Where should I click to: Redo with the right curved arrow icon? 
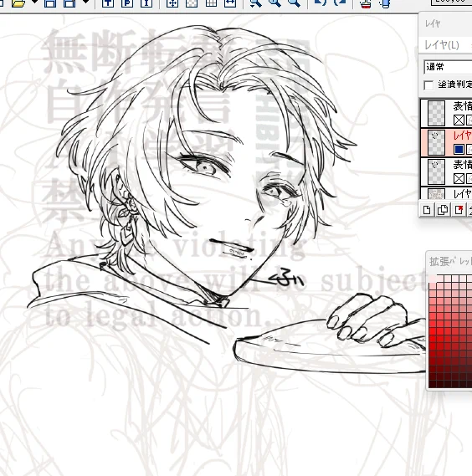point(340,3)
